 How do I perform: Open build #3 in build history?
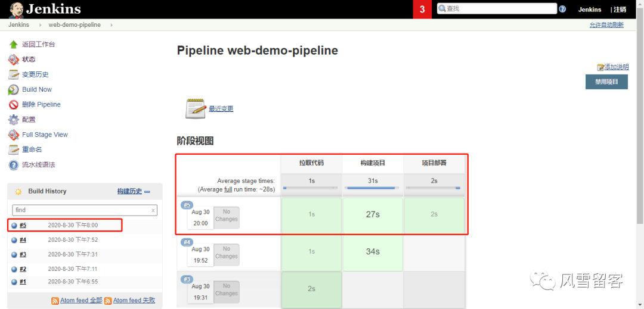(x=23, y=254)
